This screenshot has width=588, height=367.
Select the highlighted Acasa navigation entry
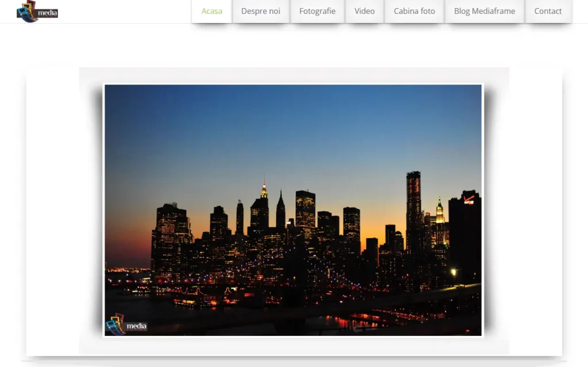(x=211, y=11)
